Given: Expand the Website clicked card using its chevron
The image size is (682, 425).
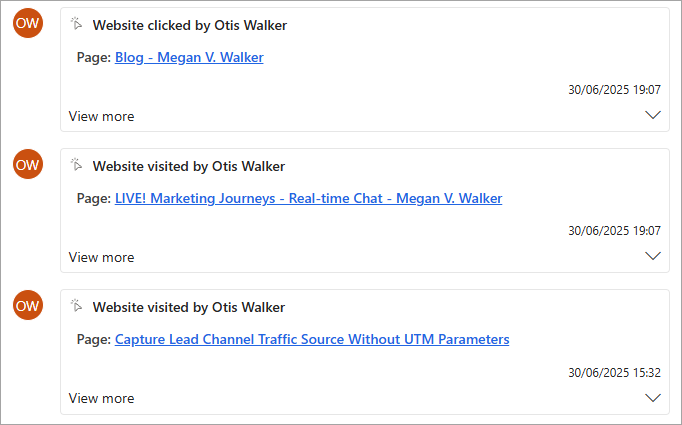Looking at the screenshot, I should click(x=653, y=115).
